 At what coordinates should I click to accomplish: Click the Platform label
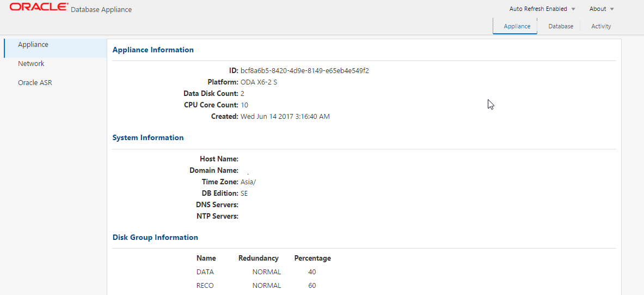point(223,82)
